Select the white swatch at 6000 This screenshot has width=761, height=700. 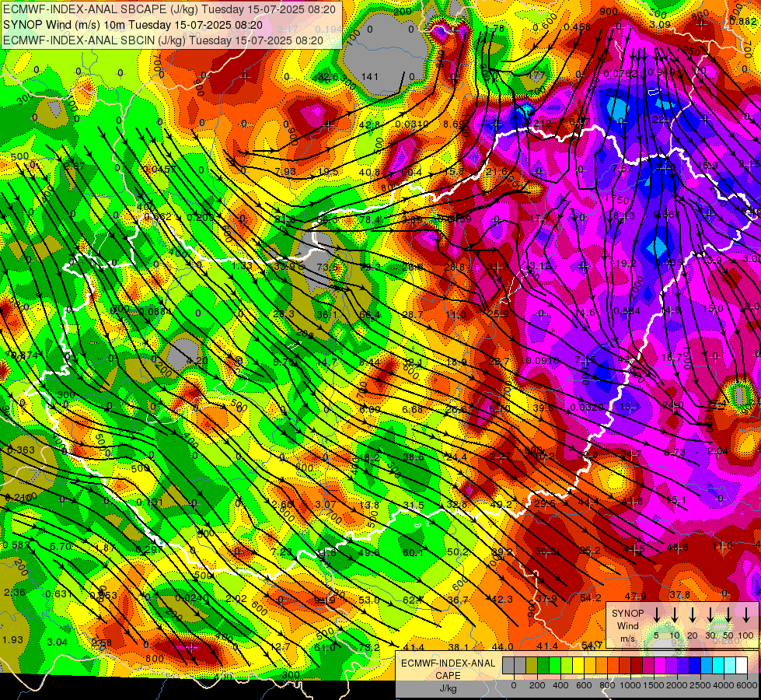(742, 665)
